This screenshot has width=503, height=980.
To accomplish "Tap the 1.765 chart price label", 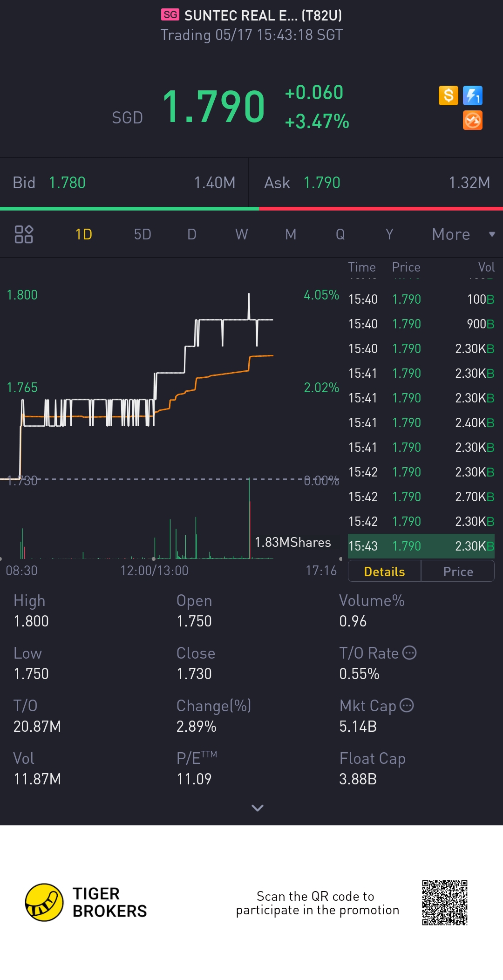I will [22, 388].
